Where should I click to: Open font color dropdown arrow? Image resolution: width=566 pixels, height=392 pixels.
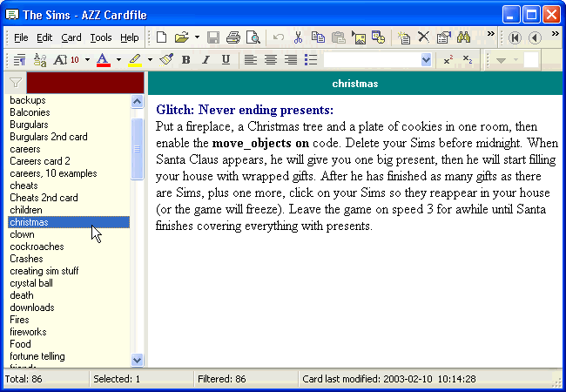click(x=118, y=60)
